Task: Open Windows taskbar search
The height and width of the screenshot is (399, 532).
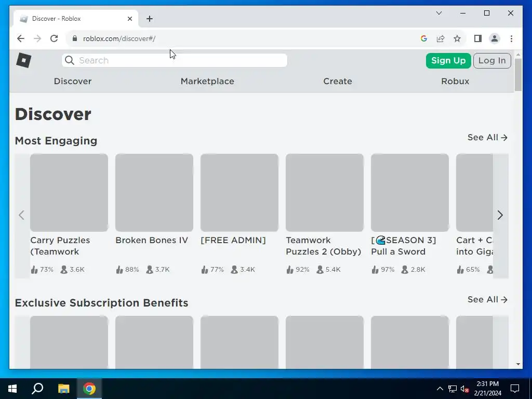Action: (x=37, y=389)
